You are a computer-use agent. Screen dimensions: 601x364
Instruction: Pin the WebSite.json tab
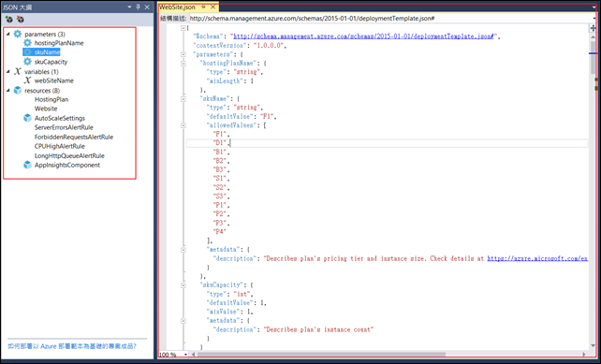coord(203,7)
